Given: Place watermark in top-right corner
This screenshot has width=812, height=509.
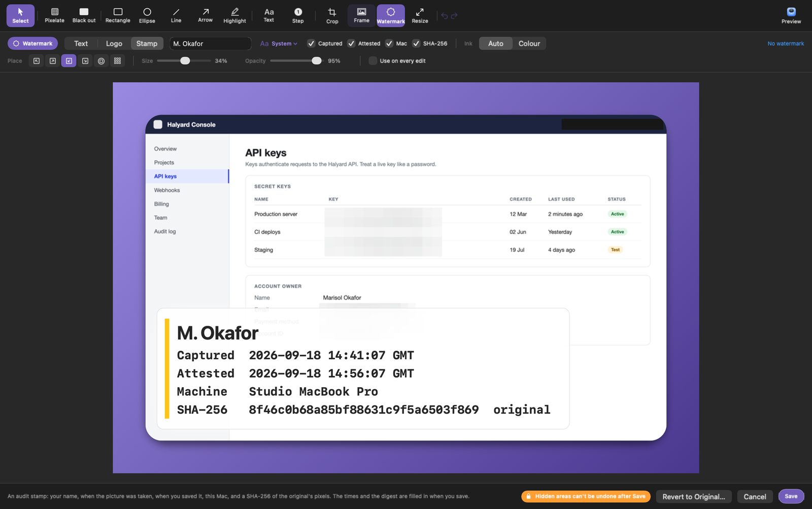Looking at the screenshot, I should coord(53,61).
